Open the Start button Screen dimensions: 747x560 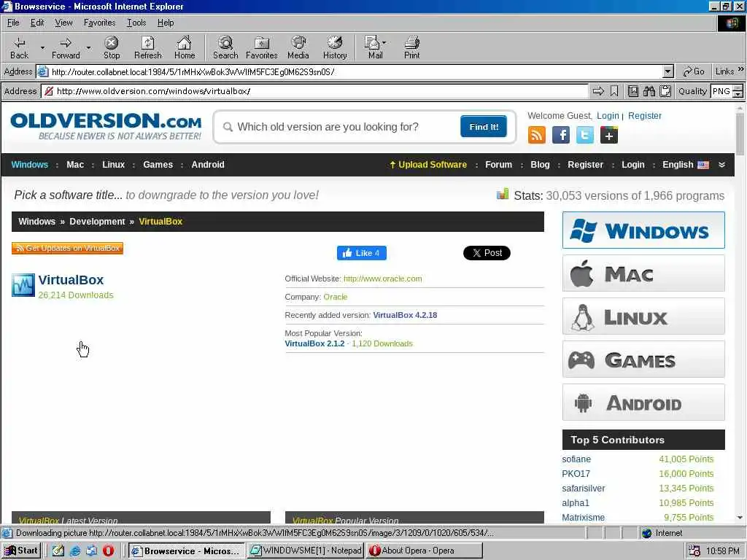pyautogui.click(x=21, y=551)
